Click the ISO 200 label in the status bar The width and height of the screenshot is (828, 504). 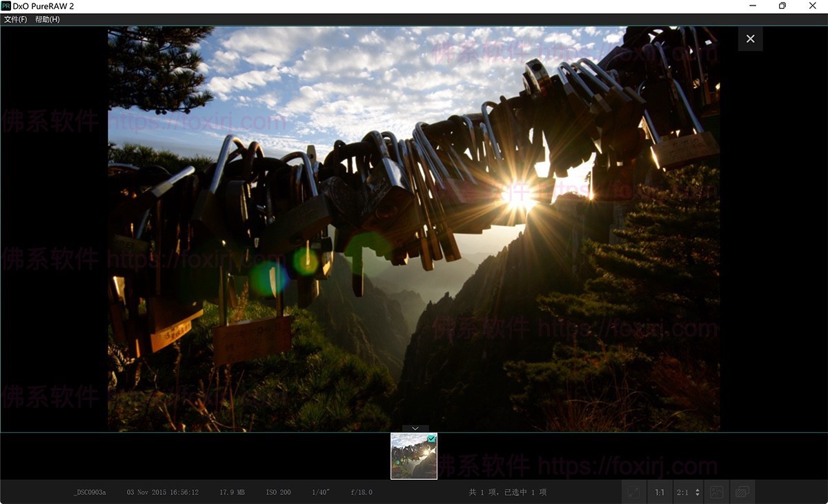coord(278,492)
